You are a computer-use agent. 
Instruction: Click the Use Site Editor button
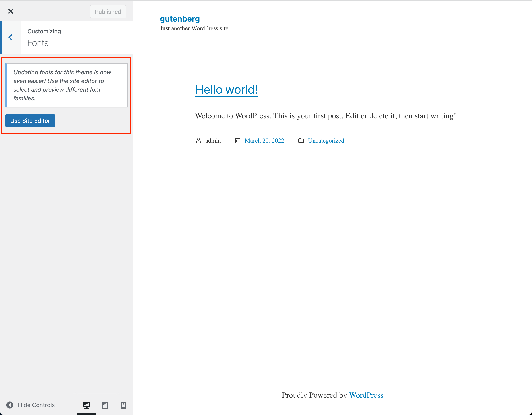point(30,121)
